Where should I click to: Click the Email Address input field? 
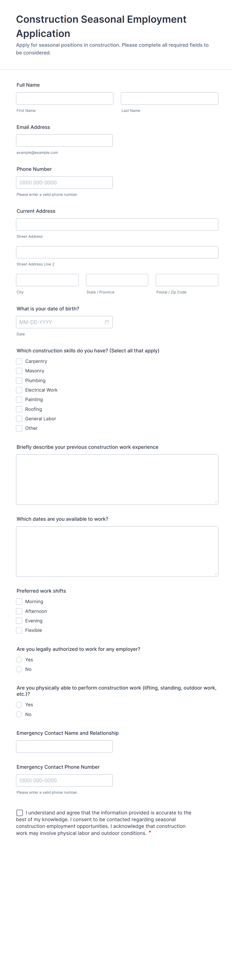(64, 140)
